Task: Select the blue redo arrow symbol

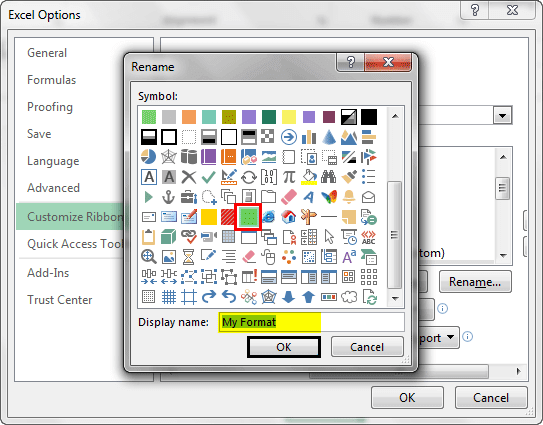Action: [x=208, y=297]
